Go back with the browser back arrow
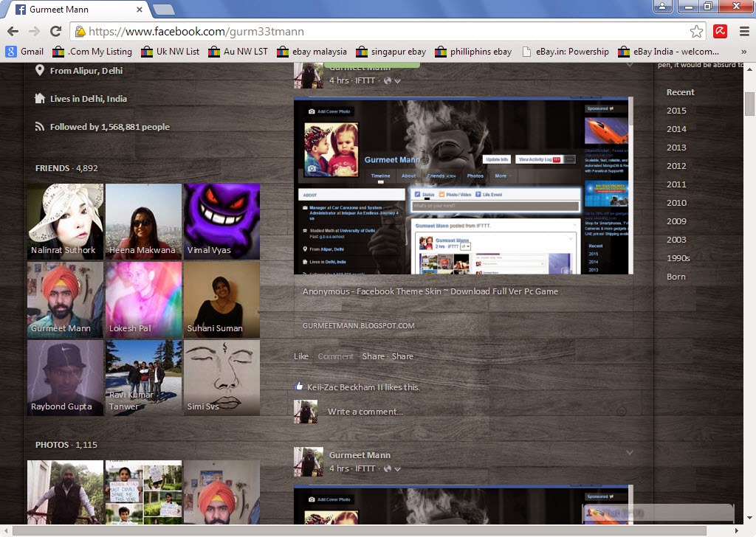The image size is (756, 537). click(x=13, y=31)
